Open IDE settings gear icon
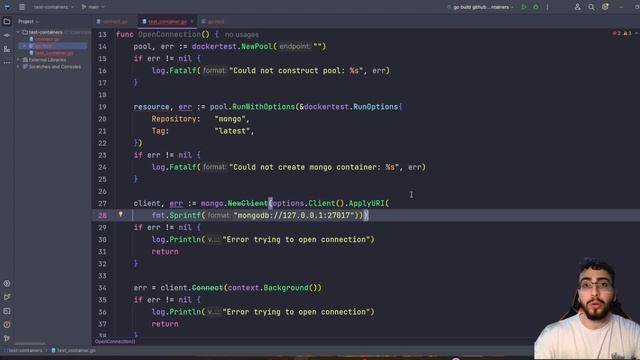 click(x=605, y=7)
